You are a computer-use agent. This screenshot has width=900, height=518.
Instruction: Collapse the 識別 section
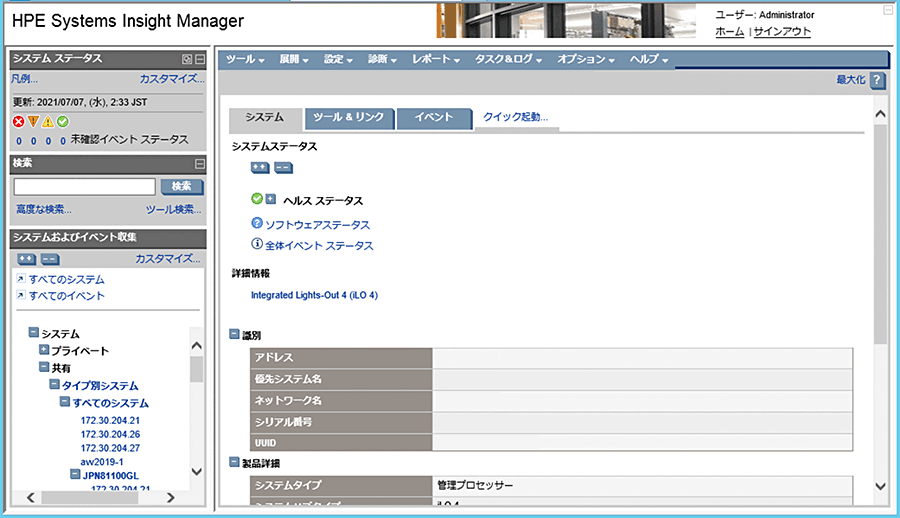[x=234, y=334]
